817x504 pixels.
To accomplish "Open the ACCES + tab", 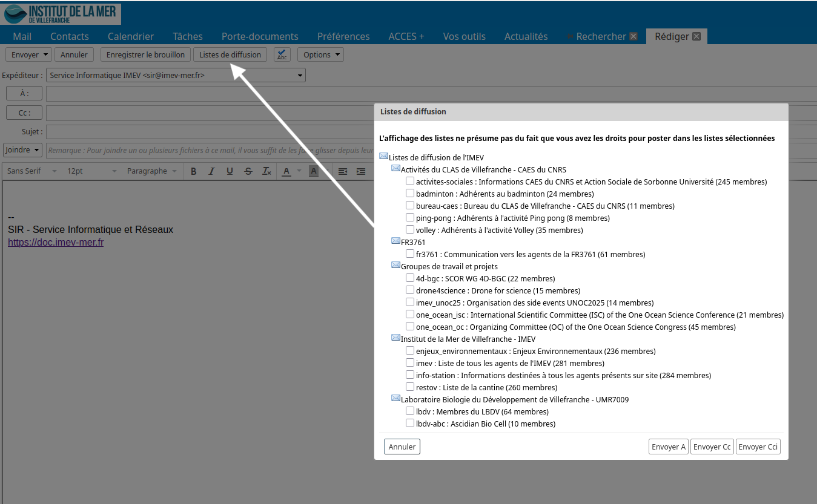I will point(406,36).
